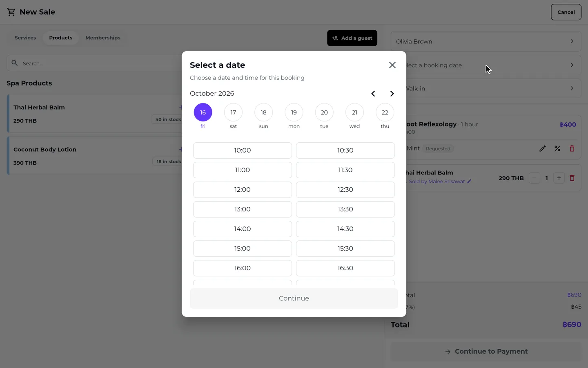
Task: Delete the Foot Reflexology service
Action: 572,148
